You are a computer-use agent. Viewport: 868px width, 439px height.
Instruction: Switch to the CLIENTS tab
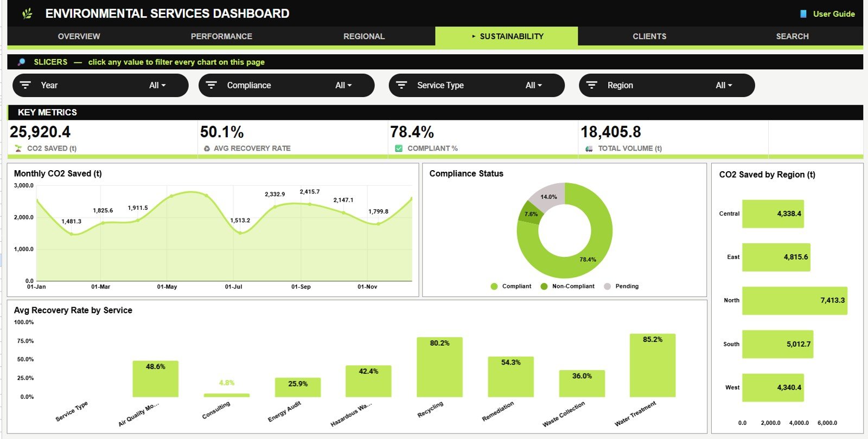[x=649, y=36]
